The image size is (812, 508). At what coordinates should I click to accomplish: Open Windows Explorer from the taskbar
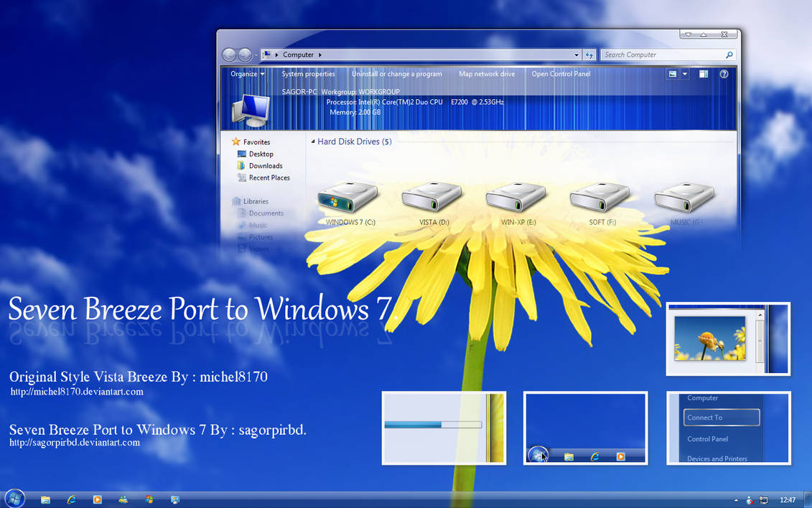pyautogui.click(x=45, y=498)
